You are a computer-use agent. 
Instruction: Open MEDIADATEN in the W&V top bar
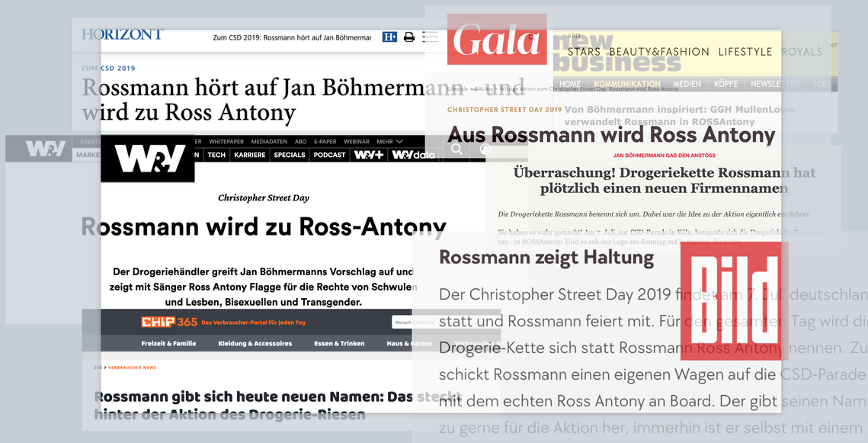pos(269,142)
